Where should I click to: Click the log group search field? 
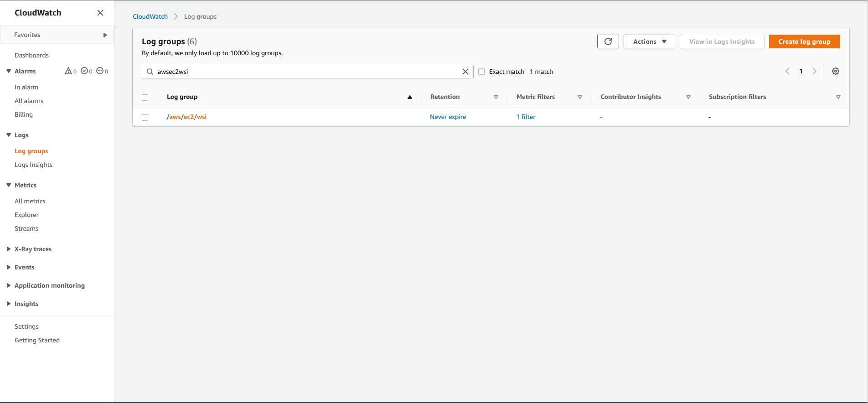point(307,72)
